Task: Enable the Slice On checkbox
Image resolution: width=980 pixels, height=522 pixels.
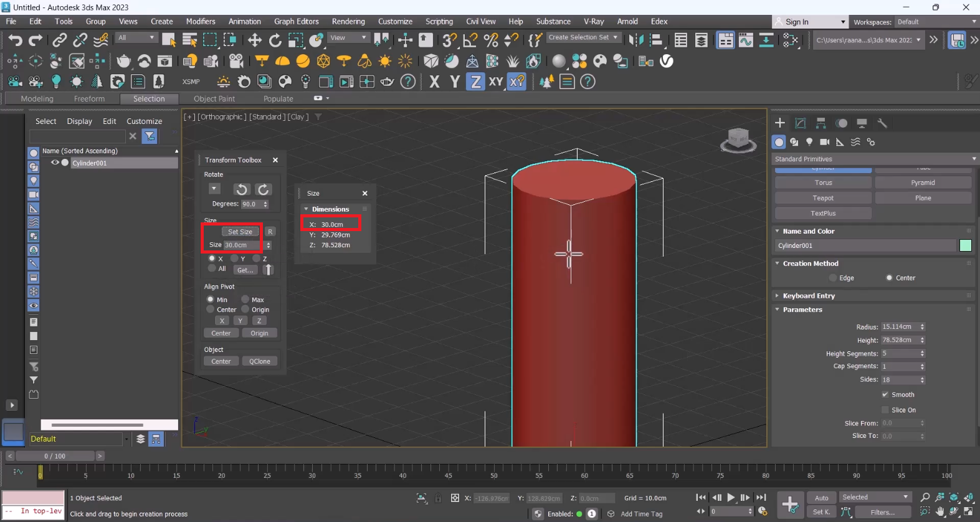Action: click(x=885, y=410)
